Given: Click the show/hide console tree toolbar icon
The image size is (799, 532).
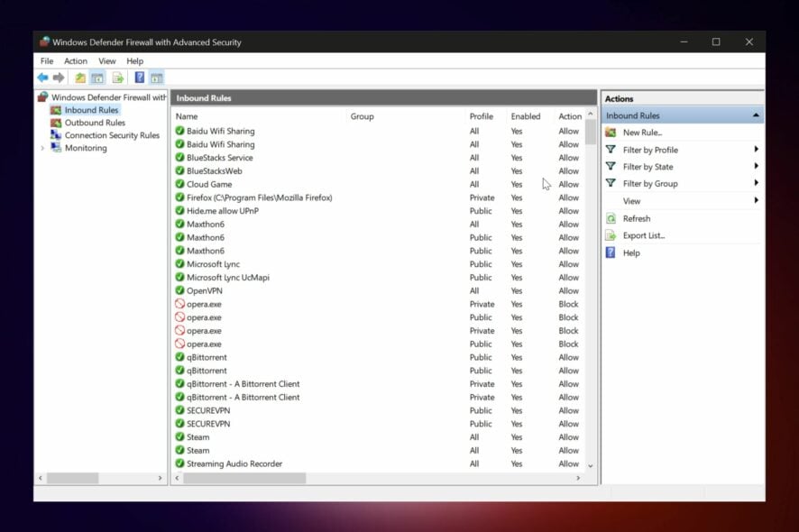Looking at the screenshot, I should [96, 77].
